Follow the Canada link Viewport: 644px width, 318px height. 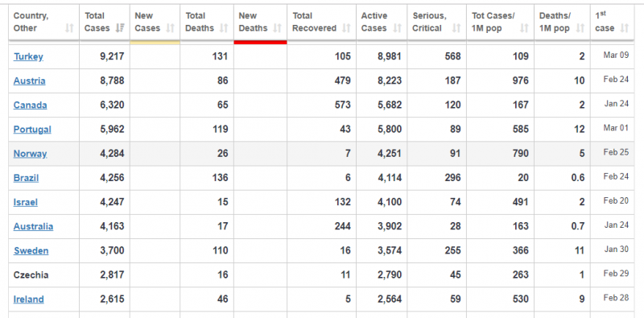tap(31, 105)
